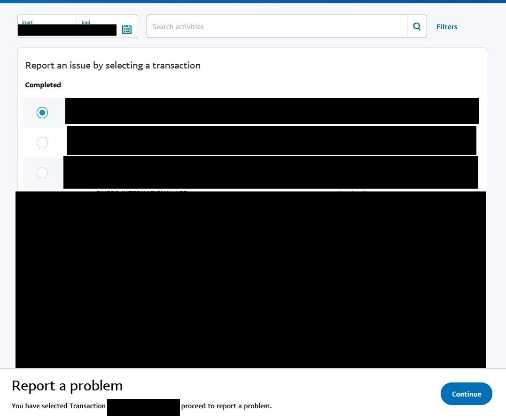Click the 'Report an issue by selecting a transaction' heading
The height and width of the screenshot is (420, 506).
113,65
